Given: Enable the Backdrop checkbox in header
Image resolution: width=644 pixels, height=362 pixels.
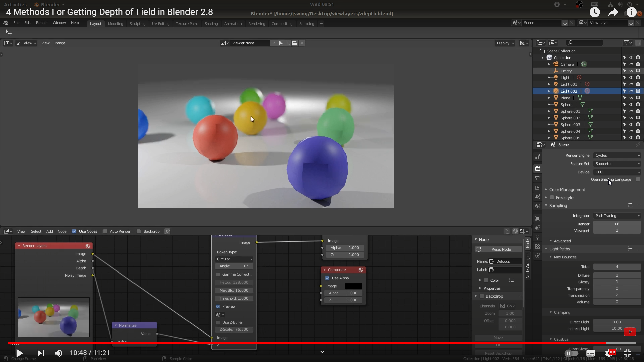Looking at the screenshot, I should coord(139,231).
